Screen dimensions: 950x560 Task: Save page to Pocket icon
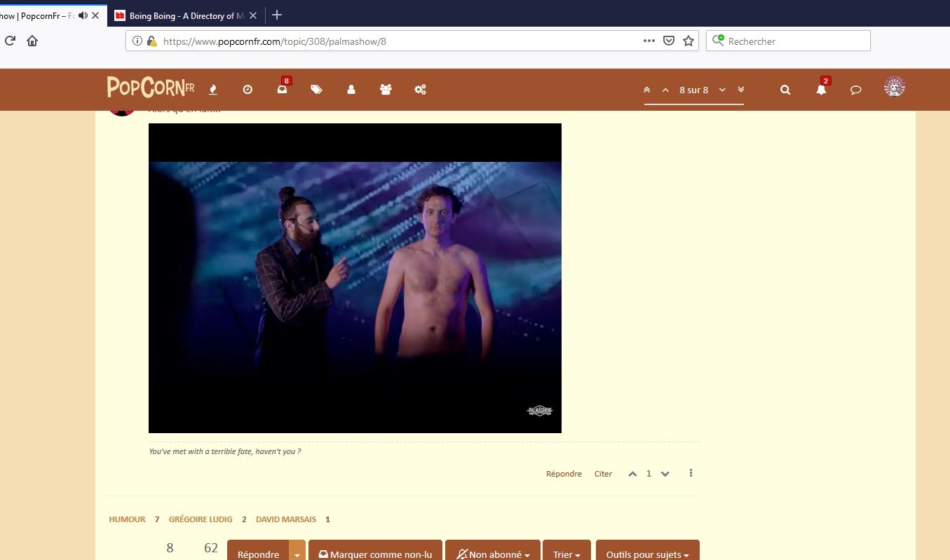pos(669,41)
